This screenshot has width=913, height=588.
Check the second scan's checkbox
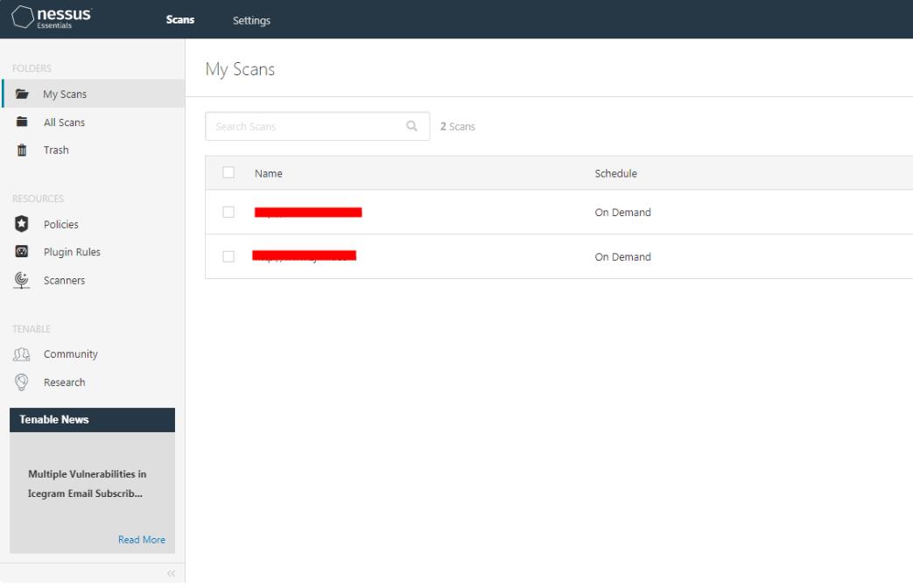coord(228,256)
